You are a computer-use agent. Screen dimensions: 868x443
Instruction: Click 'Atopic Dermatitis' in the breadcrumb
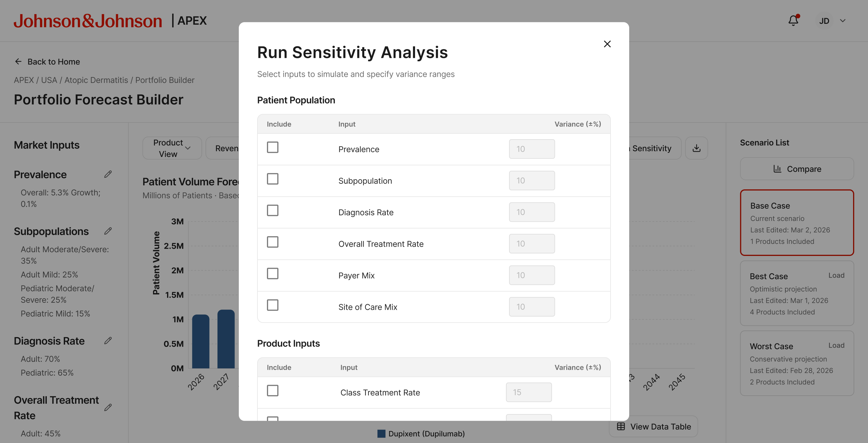[96, 80]
